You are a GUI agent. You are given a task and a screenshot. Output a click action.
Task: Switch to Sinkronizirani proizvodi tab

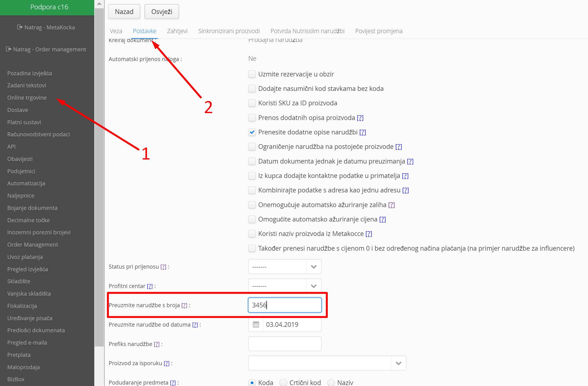tap(229, 31)
